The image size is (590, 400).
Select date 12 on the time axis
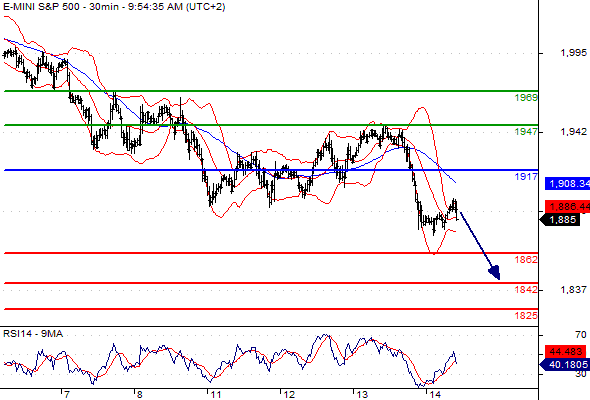tap(289, 395)
